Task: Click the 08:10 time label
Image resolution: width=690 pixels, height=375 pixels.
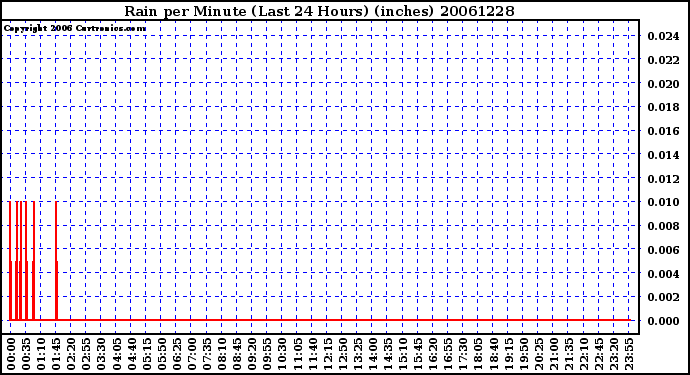Action: click(222, 354)
